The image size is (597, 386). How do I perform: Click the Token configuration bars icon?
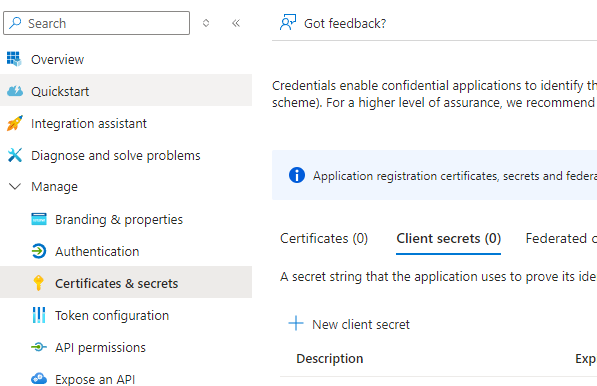[x=39, y=315]
